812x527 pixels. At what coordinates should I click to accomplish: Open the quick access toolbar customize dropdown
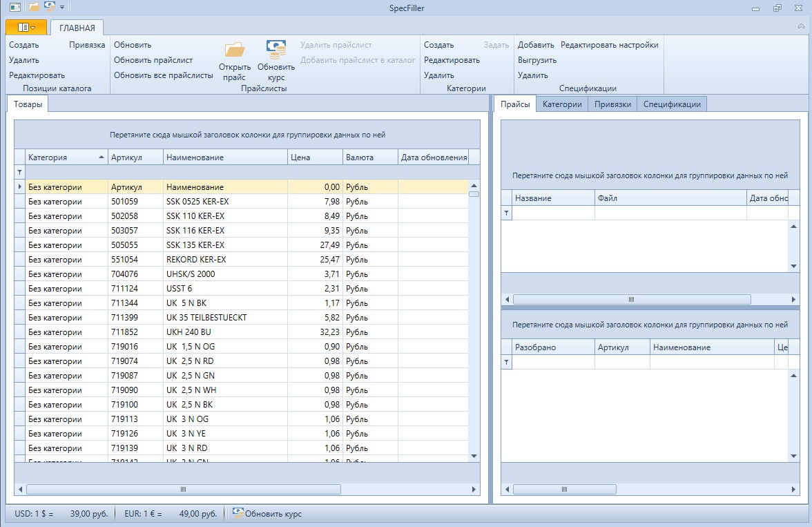(62, 8)
